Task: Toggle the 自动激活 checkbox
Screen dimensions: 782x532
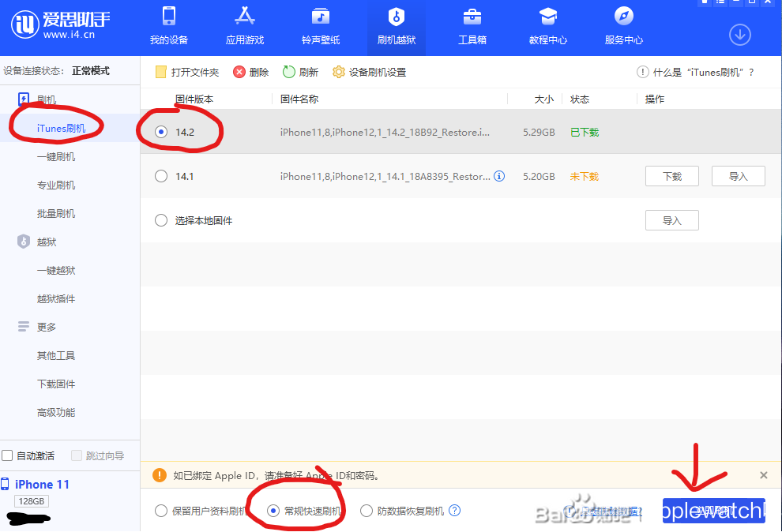Action: [x=7, y=455]
